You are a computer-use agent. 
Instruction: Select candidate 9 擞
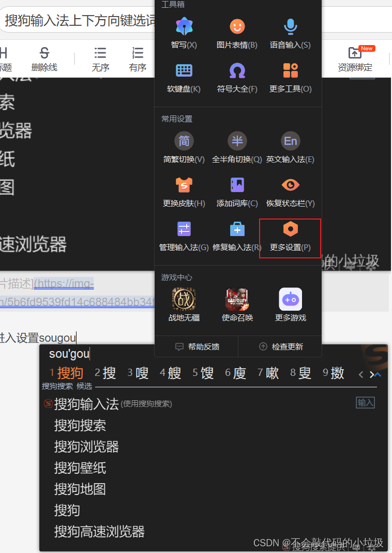333,373
